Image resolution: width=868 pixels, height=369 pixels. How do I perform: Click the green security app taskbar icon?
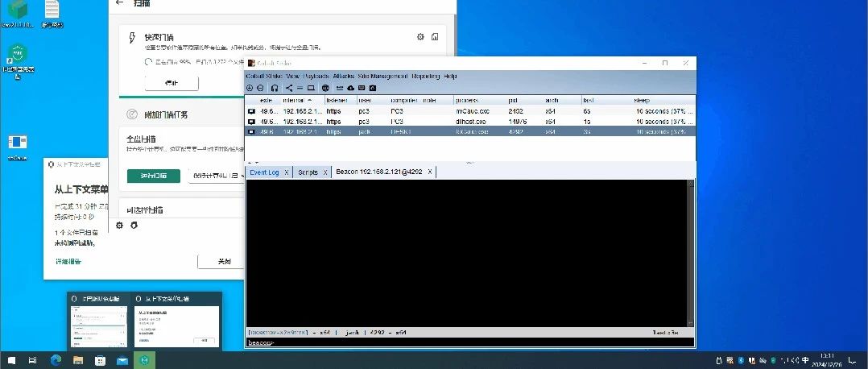(x=144, y=360)
